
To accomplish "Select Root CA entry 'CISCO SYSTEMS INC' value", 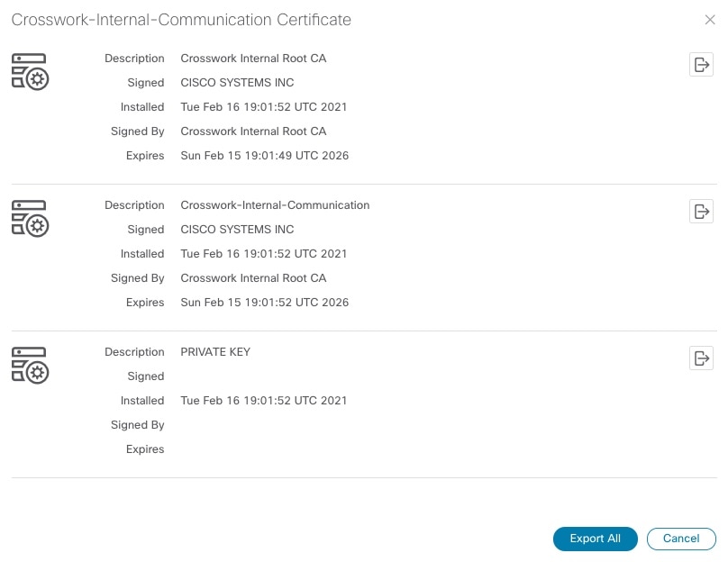I will click(x=237, y=83).
